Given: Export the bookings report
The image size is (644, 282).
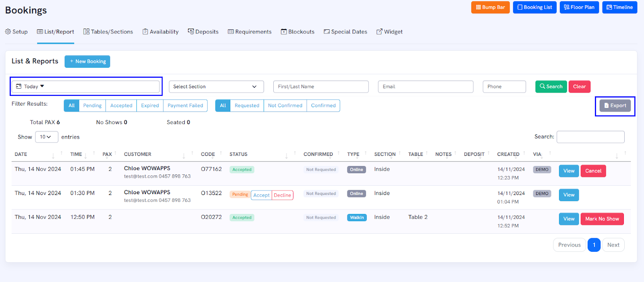Looking at the screenshot, I should click(x=615, y=106).
